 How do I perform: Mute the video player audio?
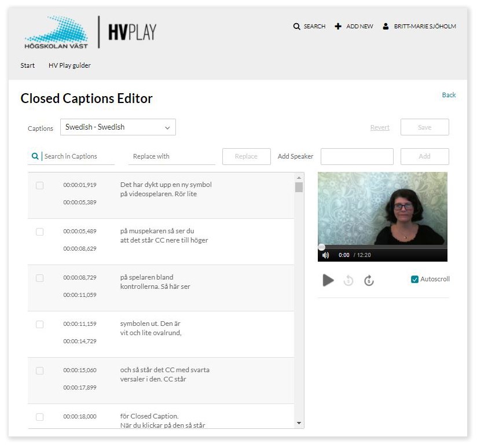coord(325,255)
